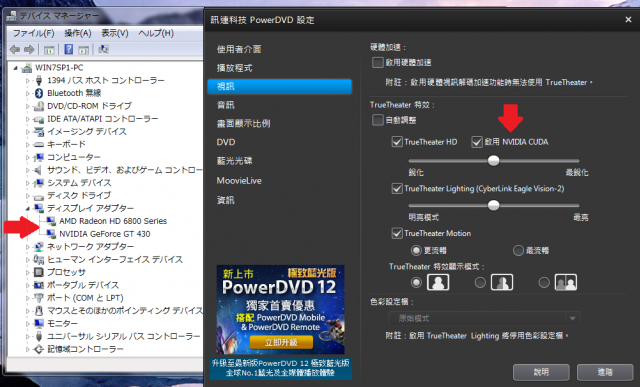640x387 pixels.
Task: Select the コンピューター category icon
Action: (39, 157)
